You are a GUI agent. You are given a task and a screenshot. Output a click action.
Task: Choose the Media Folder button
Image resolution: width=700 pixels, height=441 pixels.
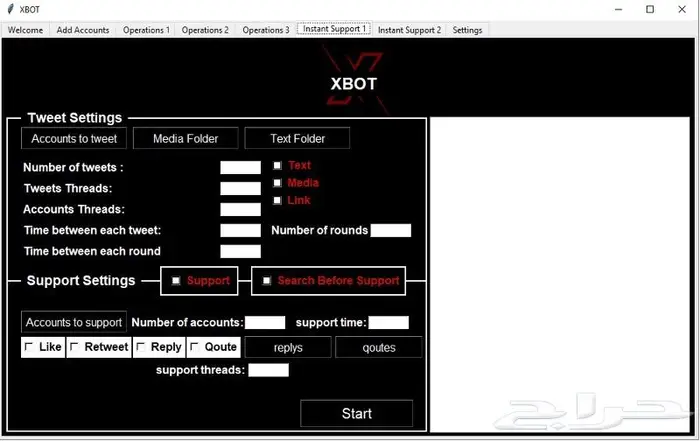click(186, 138)
